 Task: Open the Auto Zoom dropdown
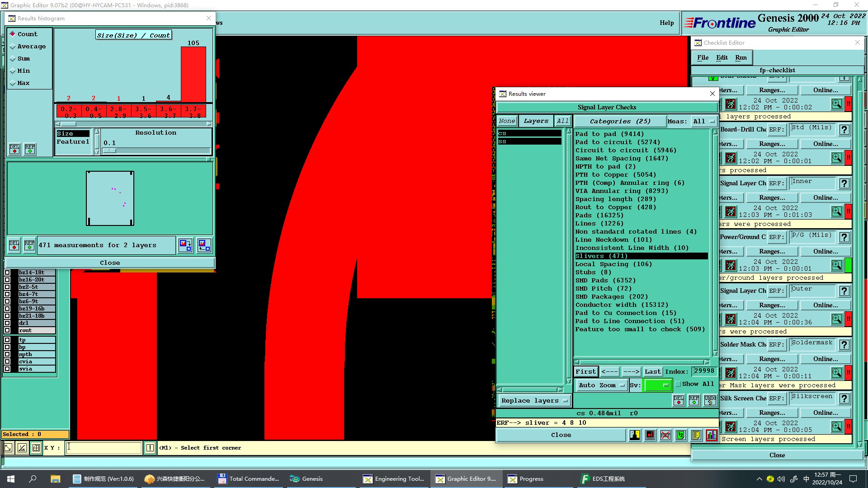point(602,385)
